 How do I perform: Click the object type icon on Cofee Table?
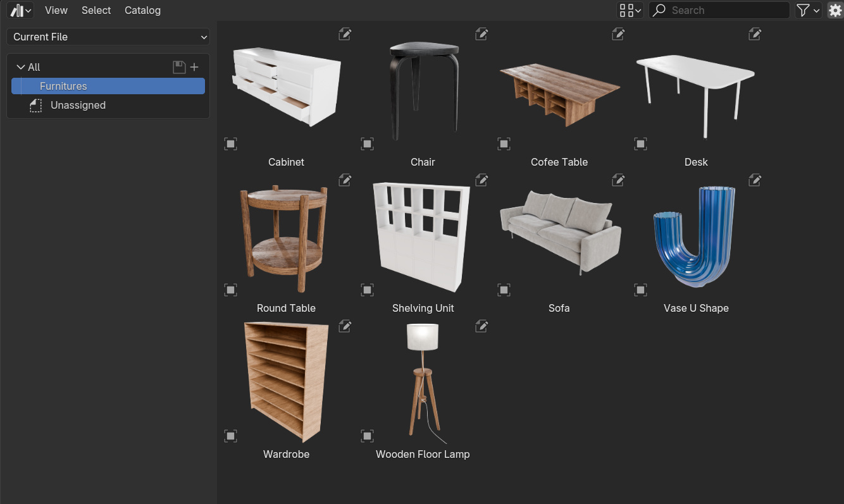(x=504, y=144)
